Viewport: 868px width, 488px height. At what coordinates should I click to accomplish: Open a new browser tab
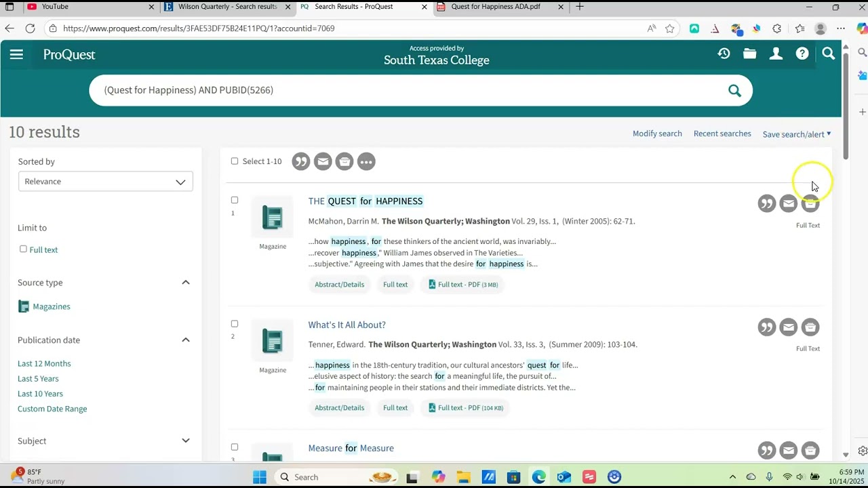579,7
